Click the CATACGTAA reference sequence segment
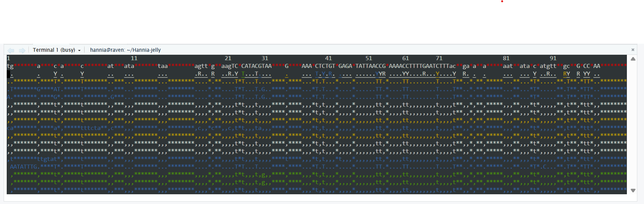This screenshot has width=644, height=204. click(x=257, y=66)
